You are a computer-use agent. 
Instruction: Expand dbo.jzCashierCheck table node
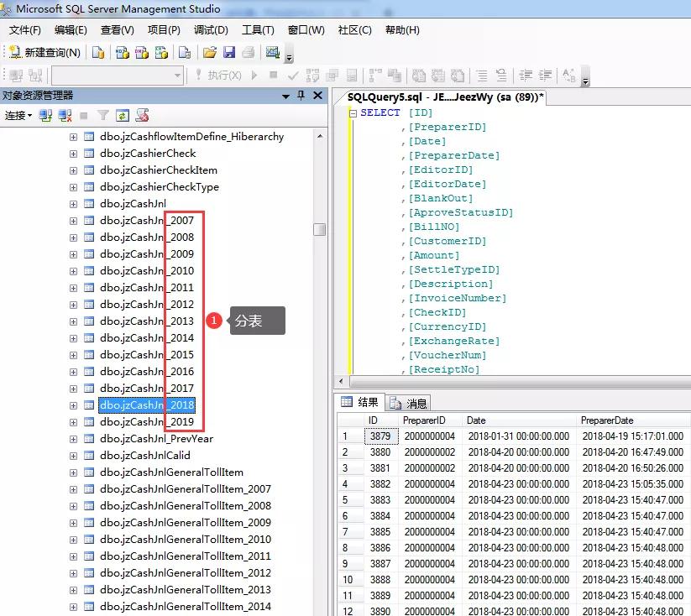point(73,154)
